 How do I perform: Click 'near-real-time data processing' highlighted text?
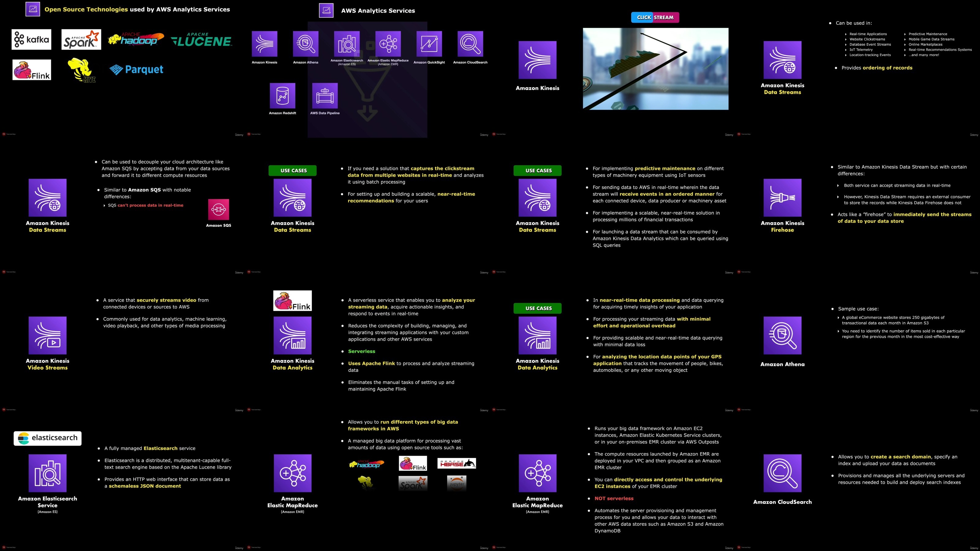[639, 300]
